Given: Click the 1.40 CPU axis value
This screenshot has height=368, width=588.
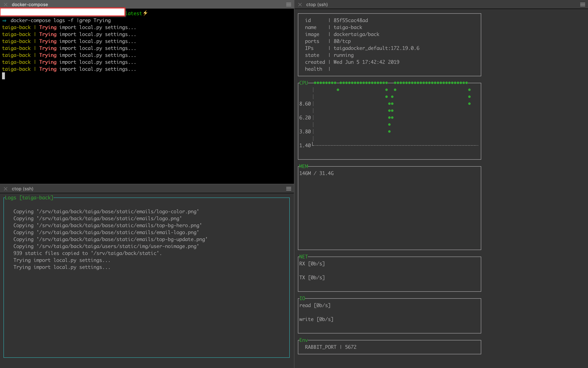Looking at the screenshot, I should click(x=305, y=145).
